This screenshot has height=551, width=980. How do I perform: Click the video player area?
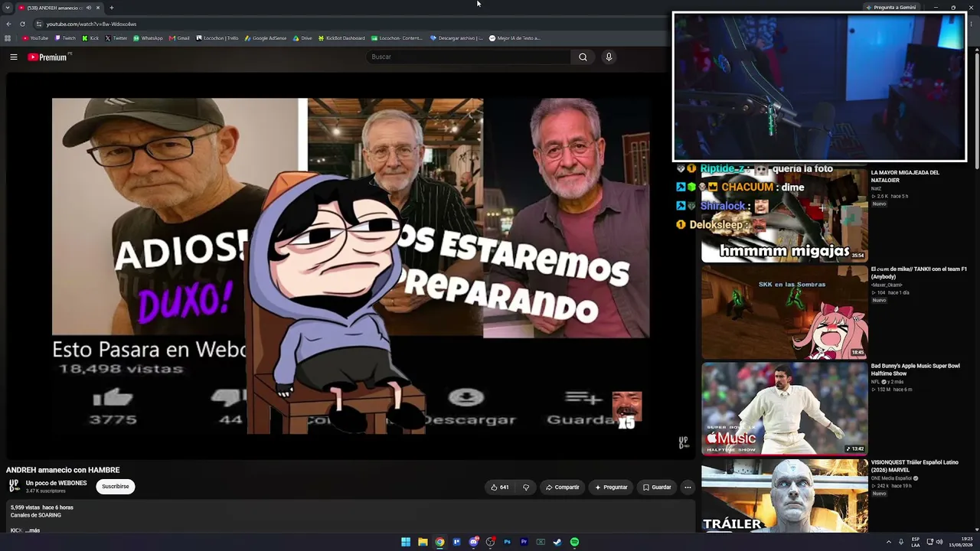pos(351,266)
